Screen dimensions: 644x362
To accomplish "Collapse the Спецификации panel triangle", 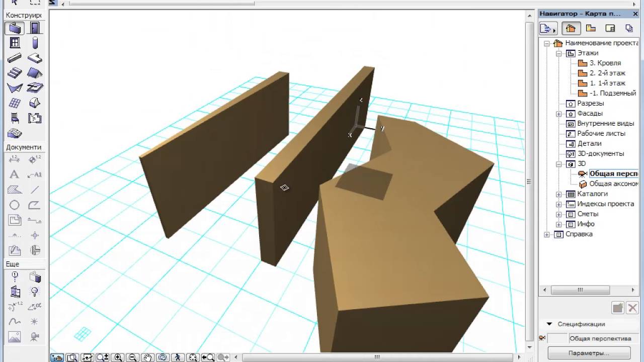I will pyautogui.click(x=549, y=324).
